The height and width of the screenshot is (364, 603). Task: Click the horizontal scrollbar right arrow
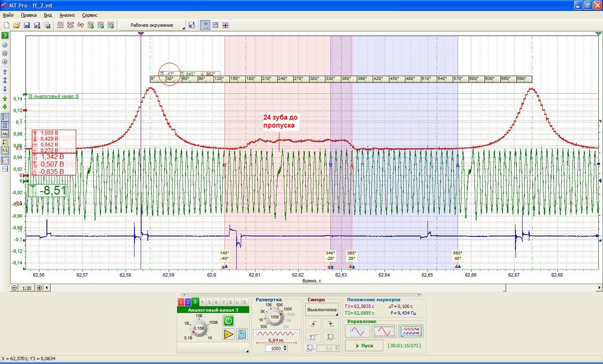[x=600, y=288]
